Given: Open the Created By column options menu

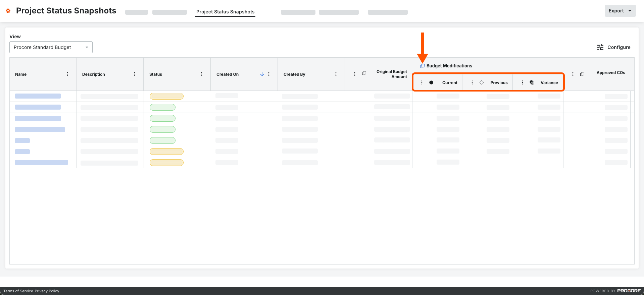Looking at the screenshot, I should click(x=336, y=74).
